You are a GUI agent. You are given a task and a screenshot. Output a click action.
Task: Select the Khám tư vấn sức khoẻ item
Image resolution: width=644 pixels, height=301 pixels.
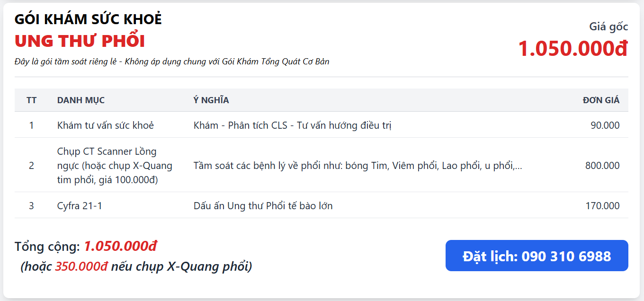(x=106, y=125)
